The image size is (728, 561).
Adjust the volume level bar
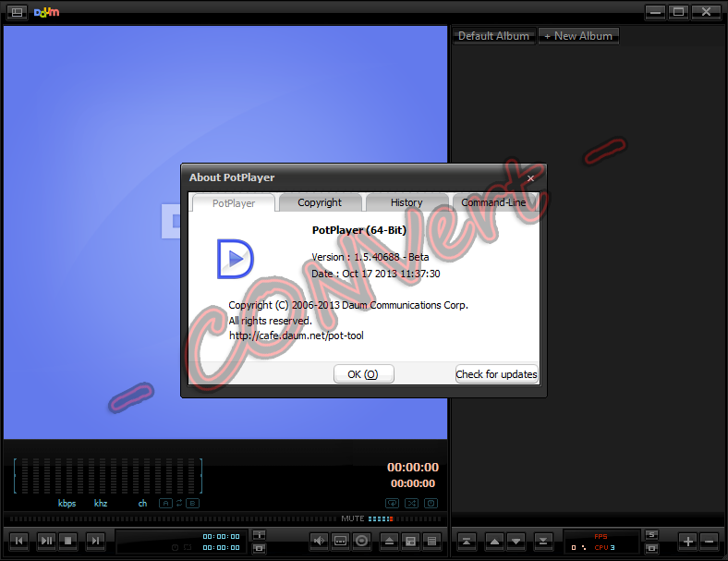[404, 518]
